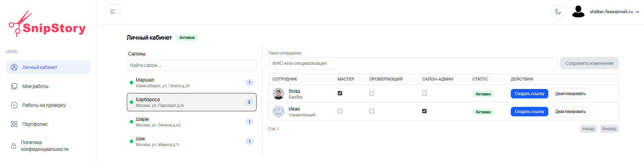The height and width of the screenshot is (163, 644).
Task: Open Политика конфиденциальности menu item
Action: pyautogui.click(x=48, y=146)
